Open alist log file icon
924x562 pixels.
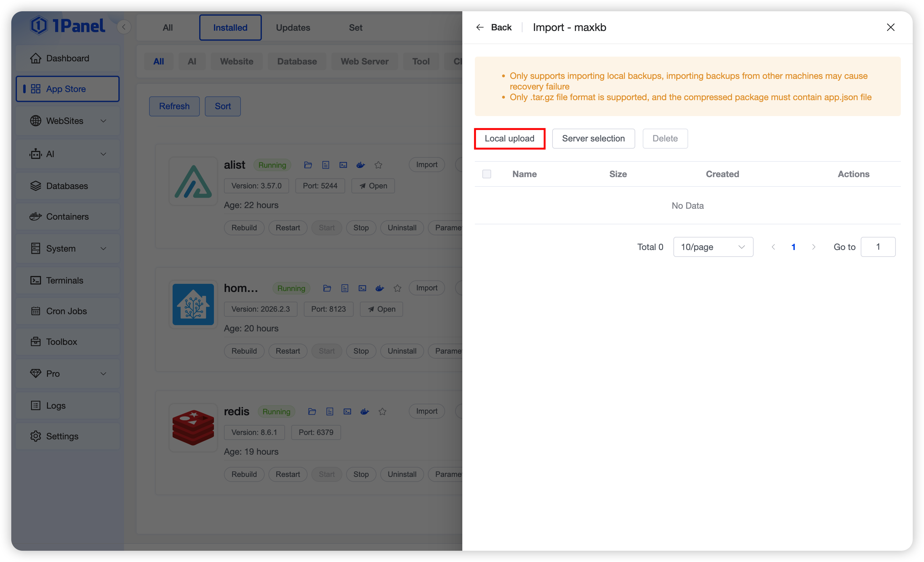pos(325,165)
